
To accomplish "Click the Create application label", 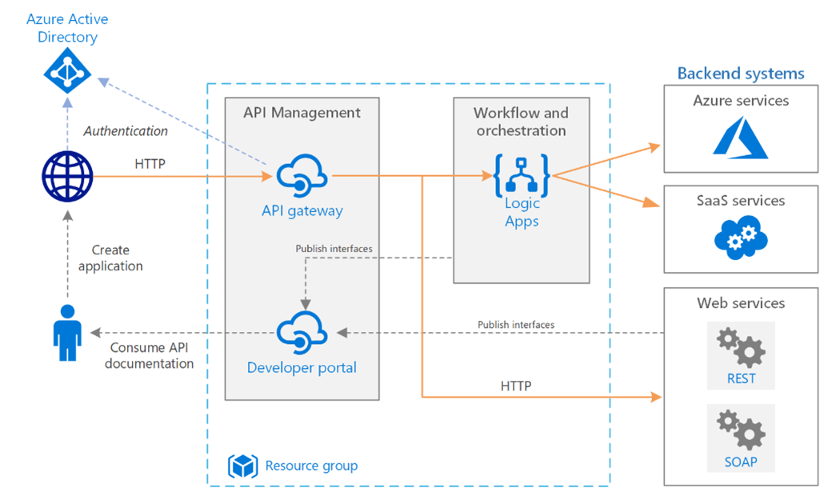I will pos(110,258).
